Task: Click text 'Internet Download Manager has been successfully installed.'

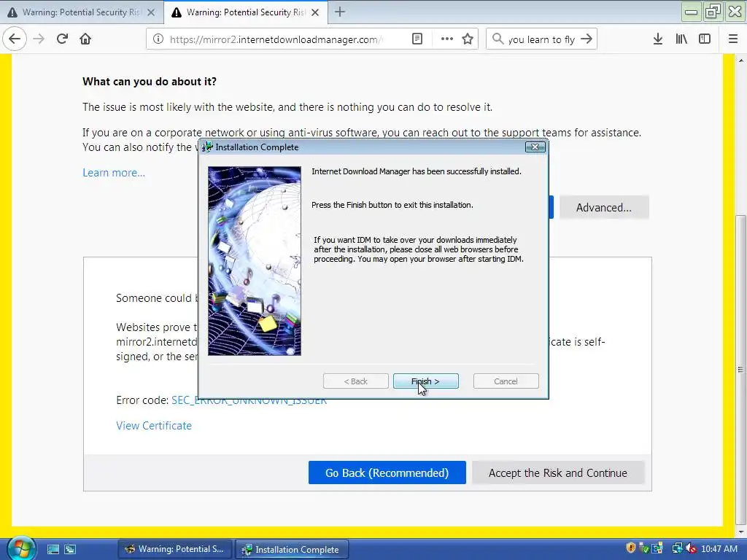Action: click(417, 171)
